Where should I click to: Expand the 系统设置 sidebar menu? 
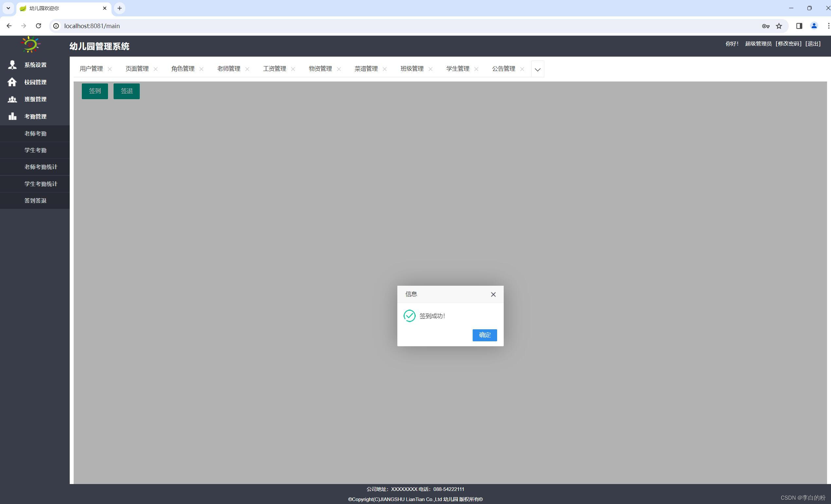click(x=35, y=65)
